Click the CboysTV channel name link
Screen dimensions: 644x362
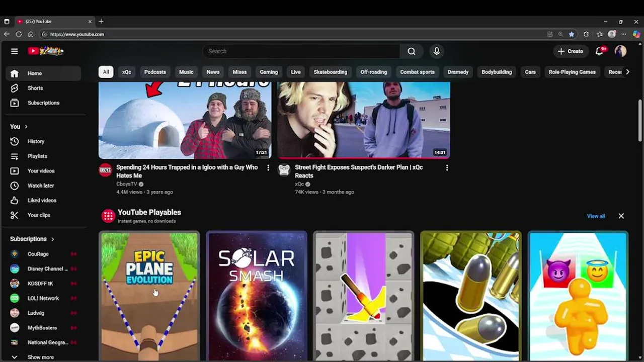126,184
